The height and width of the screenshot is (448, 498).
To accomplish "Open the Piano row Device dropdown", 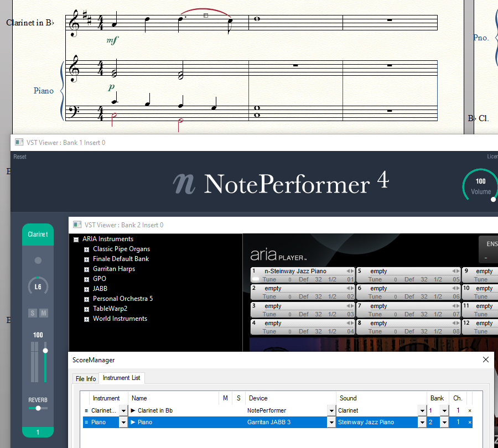I will 331,423.
